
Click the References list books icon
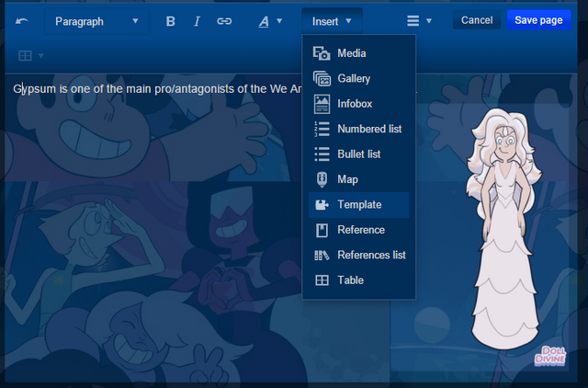[x=322, y=256]
